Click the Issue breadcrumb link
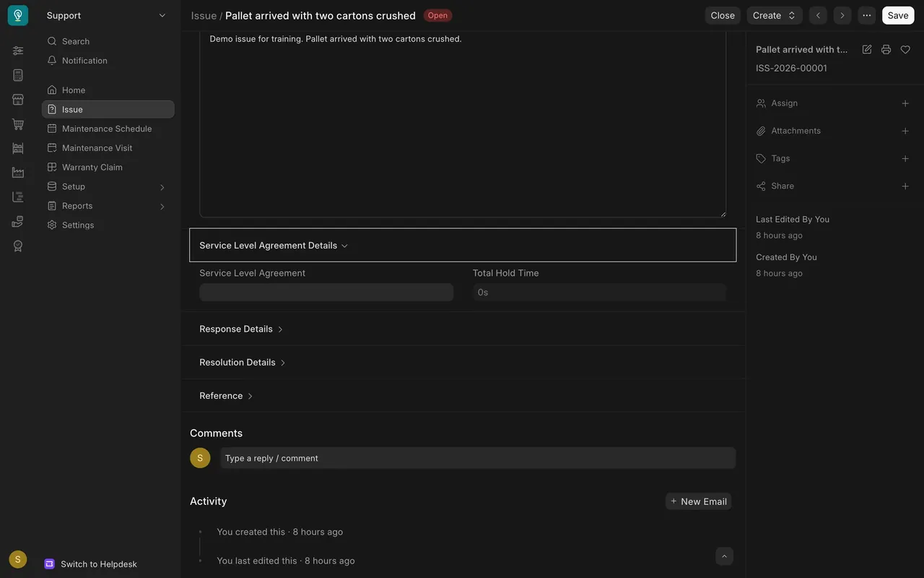The width and height of the screenshot is (924, 578). pos(204,15)
